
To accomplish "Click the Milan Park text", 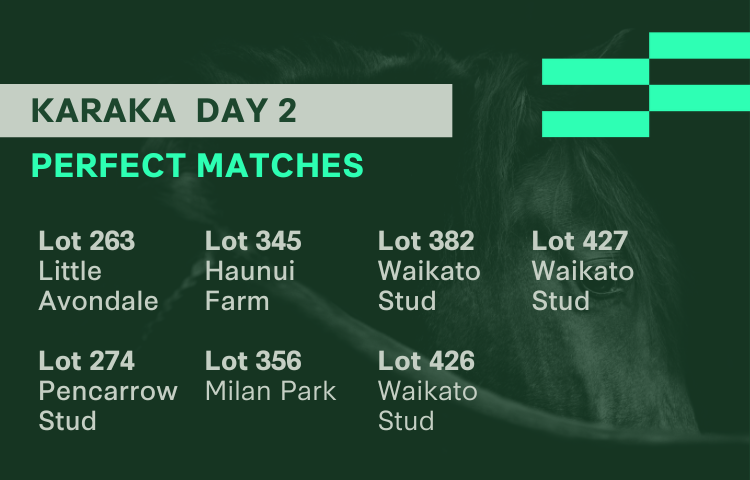I will click(x=270, y=391).
